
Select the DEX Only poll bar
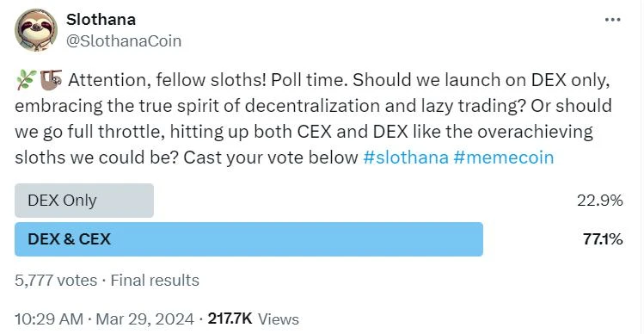(319, 201)
